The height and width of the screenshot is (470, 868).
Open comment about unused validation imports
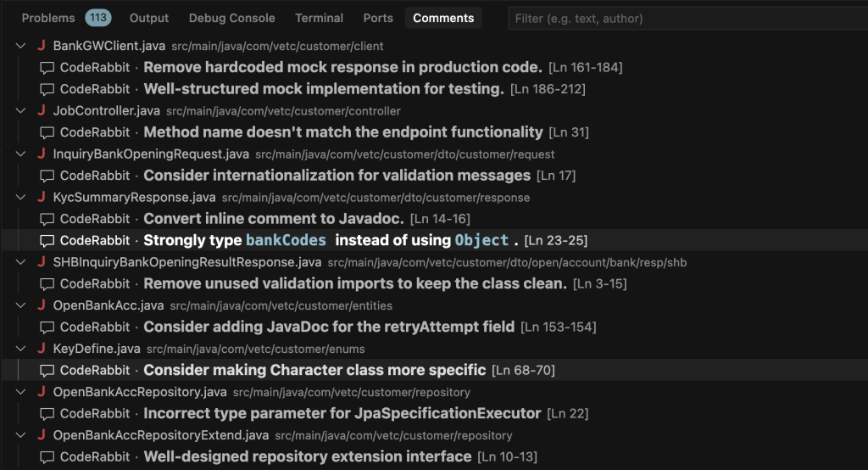[x=355, y=283]
